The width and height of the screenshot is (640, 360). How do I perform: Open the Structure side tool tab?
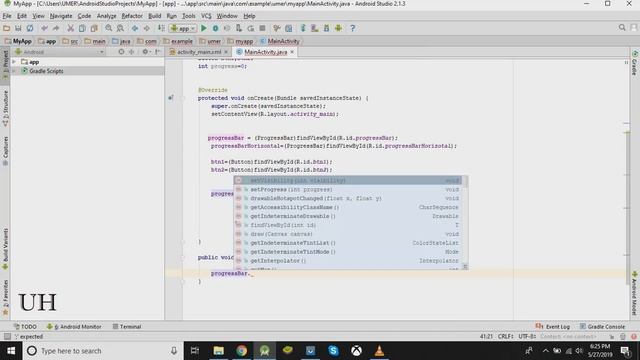point(5,108)
